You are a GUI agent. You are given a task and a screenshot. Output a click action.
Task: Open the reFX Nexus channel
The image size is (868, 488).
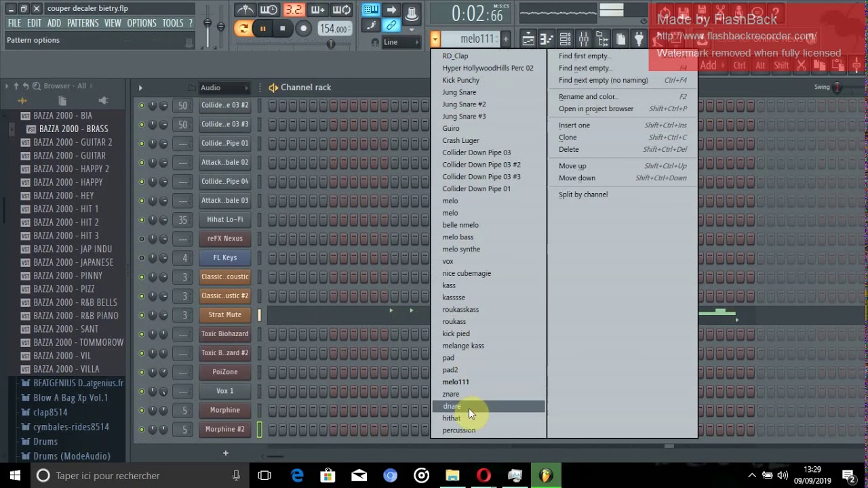coord(224,239)
